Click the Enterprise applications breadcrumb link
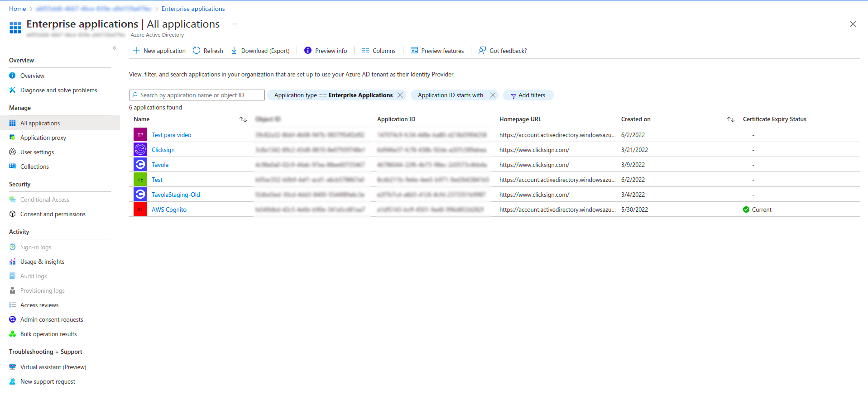The image size is (868, 409). [x=193, y=9]
